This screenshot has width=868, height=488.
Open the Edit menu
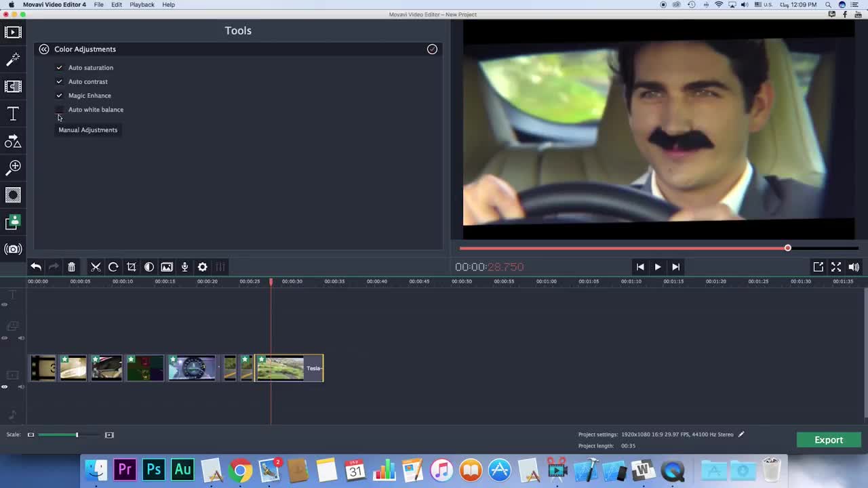pos(117,5)
